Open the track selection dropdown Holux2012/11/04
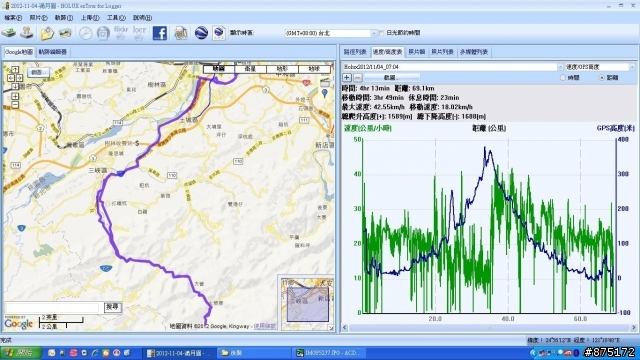Screen dimensions: 640x360 tap(560, 67)
